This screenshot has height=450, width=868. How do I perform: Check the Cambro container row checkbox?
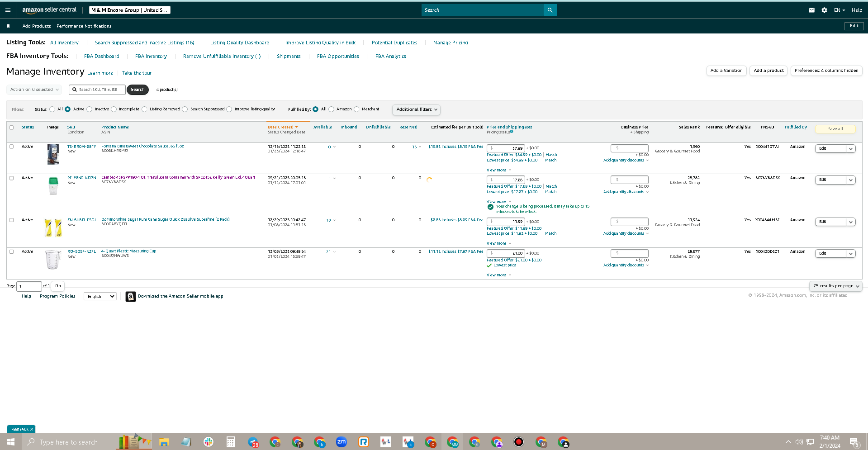coord(12,178)
